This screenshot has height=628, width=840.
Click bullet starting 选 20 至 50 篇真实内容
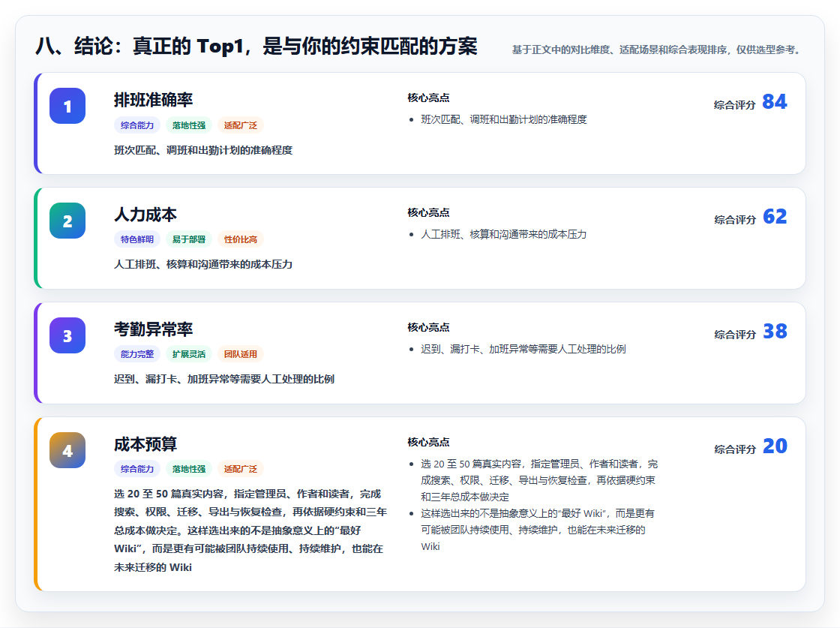pos(539,480)
